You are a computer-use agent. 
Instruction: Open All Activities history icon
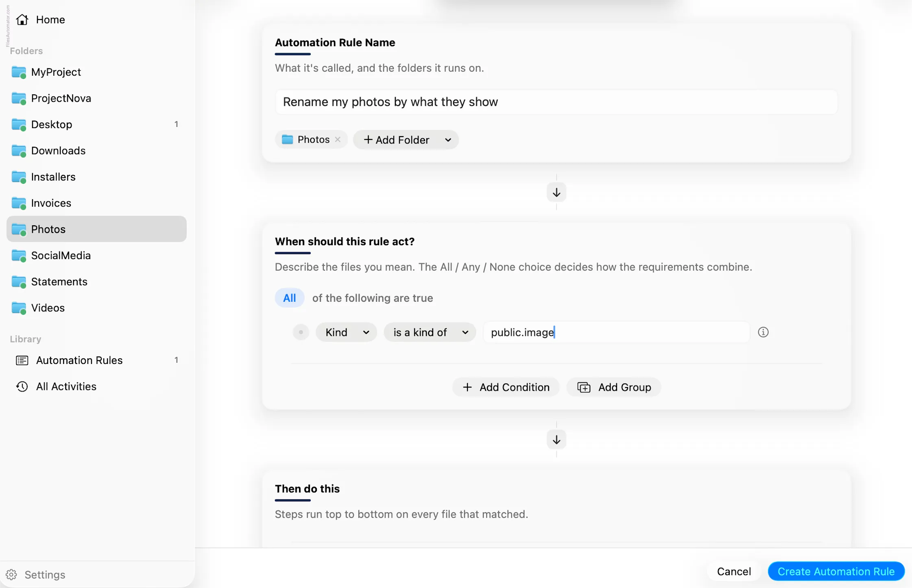(x=22, y=386)
